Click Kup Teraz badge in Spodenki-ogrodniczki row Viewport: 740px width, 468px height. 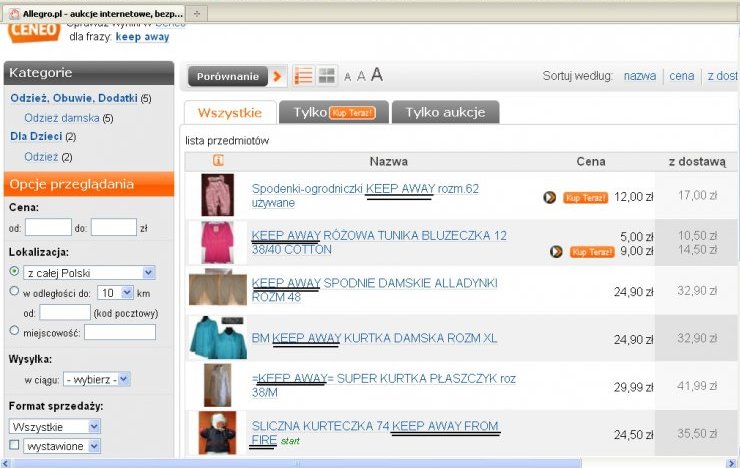pos(585,198)
